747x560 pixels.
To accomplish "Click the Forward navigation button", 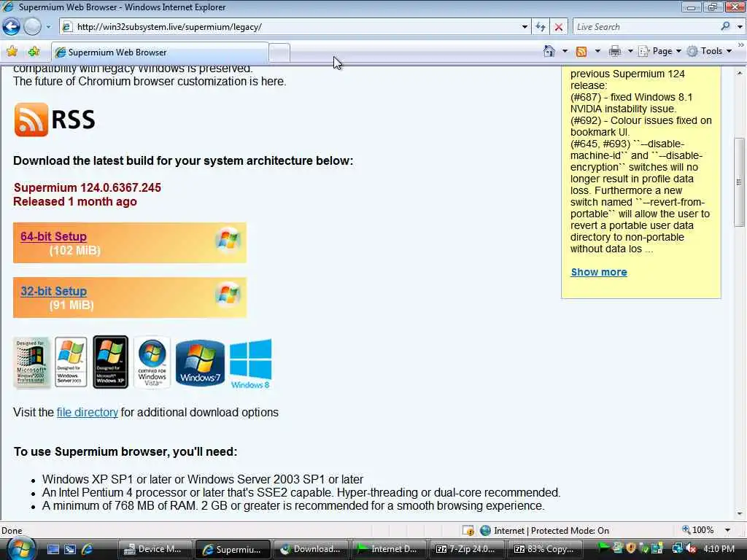I will tap(32, 27).
